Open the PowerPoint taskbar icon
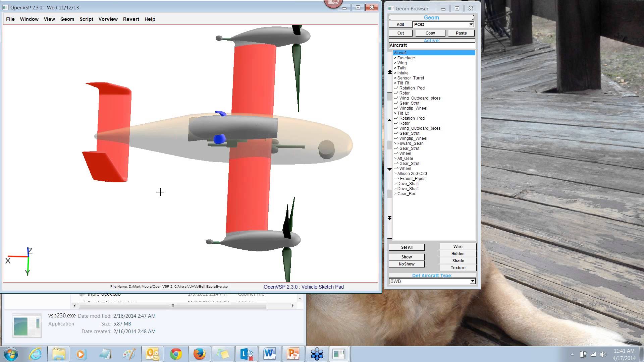644x362 pixels. coord(293,354)
